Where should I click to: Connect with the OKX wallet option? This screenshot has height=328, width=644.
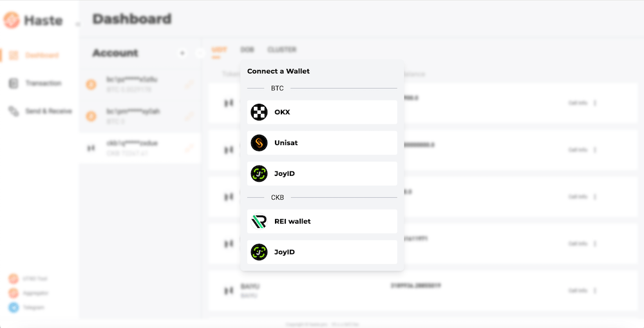[x=322, y=112]
